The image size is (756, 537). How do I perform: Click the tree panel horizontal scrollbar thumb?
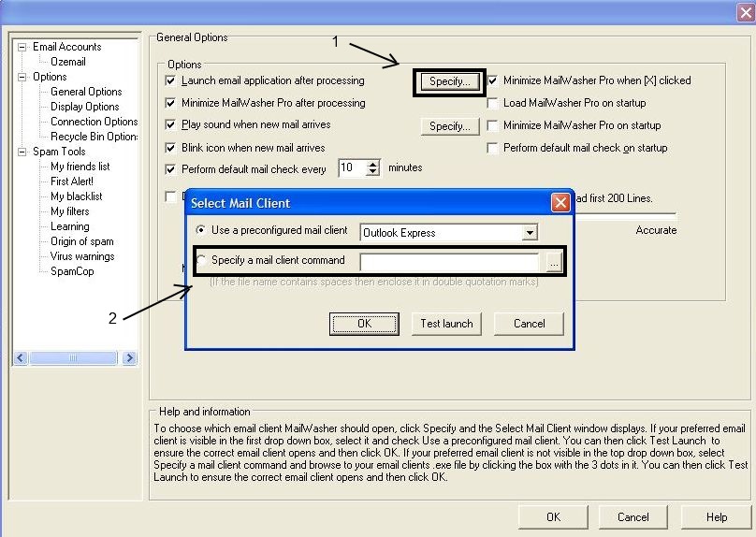73,357
